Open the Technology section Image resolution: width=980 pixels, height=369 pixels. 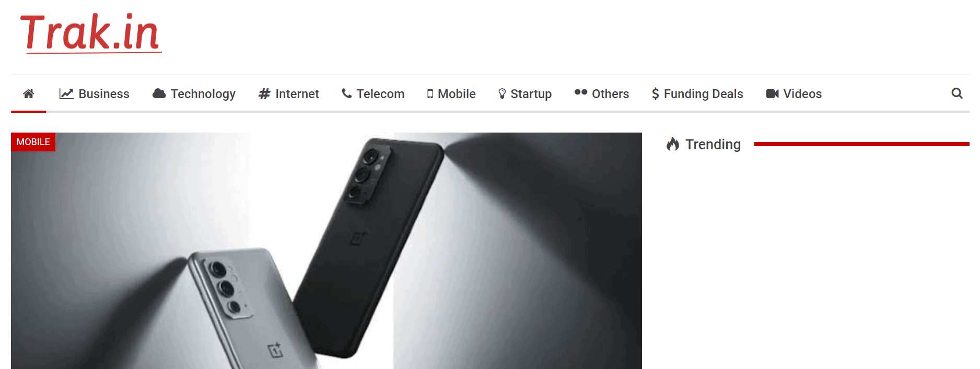coord(203,94)
